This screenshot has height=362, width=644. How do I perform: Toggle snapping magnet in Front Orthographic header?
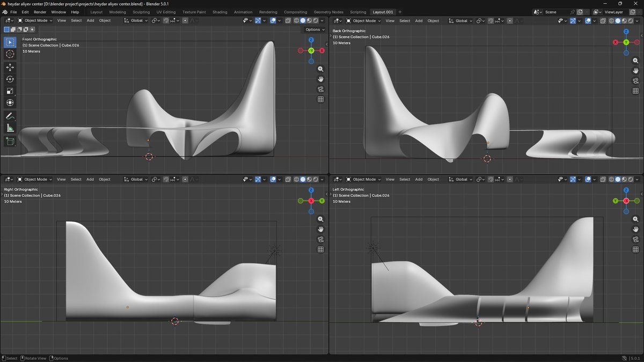[x=166, y=21]
